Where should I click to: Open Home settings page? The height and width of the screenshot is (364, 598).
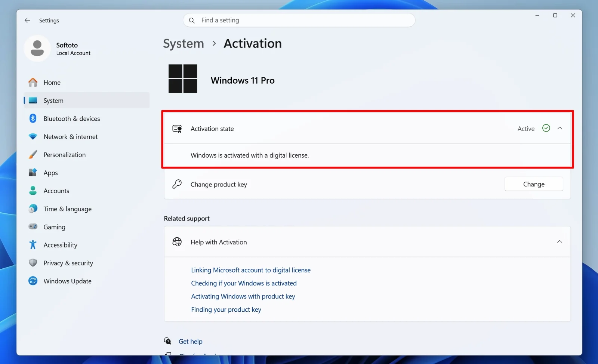click(87, 83)
